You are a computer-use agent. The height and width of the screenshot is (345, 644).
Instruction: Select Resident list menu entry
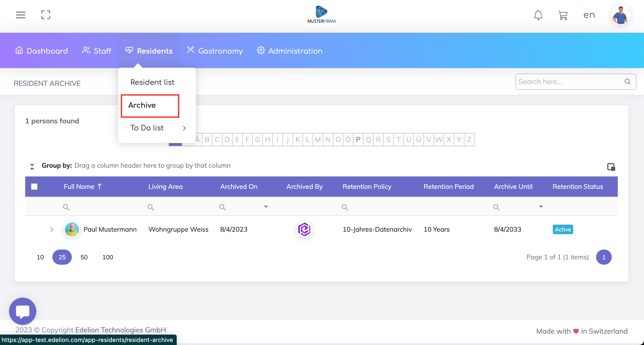[x=152, y=82]
